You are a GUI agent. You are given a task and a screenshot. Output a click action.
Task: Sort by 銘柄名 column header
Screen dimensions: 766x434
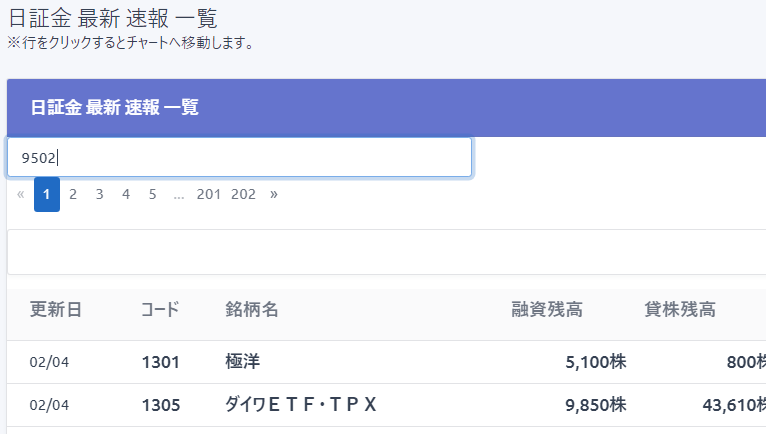tap(251, 310)
